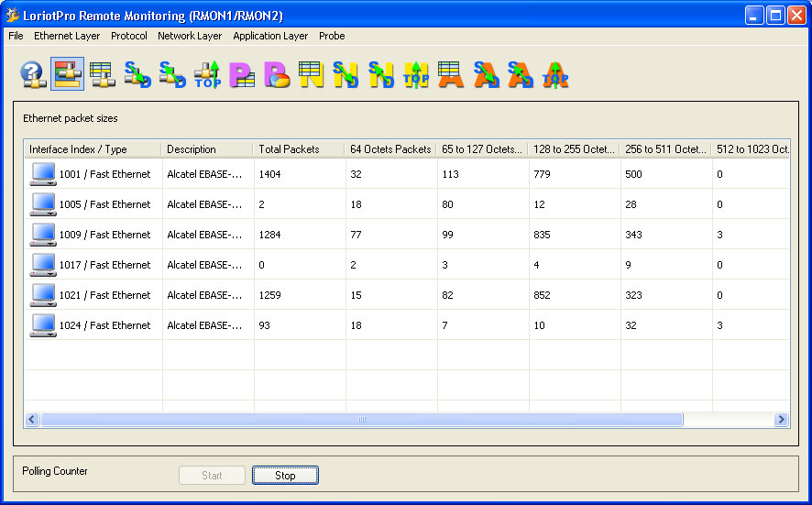This screenshot has height=505, width=812.
Task: Click the computer icon for interface 1017
Action: pyautogui.click(x=43, y=265)
